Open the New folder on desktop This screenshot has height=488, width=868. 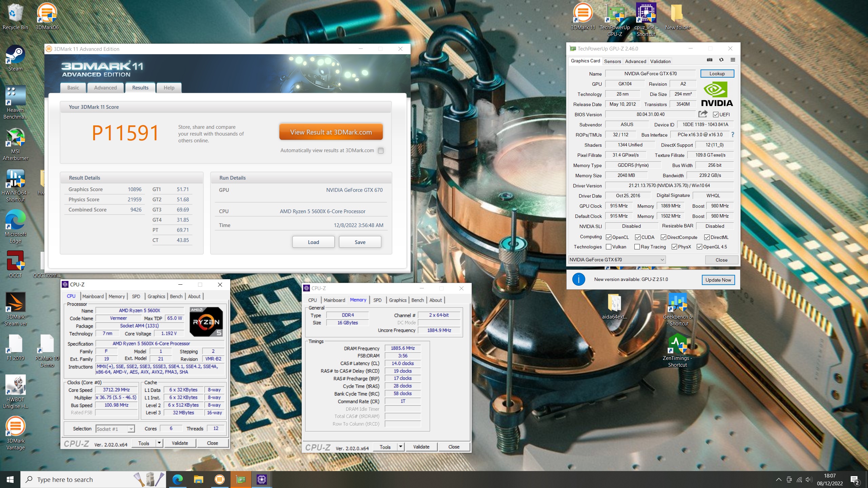click(677, 17)
